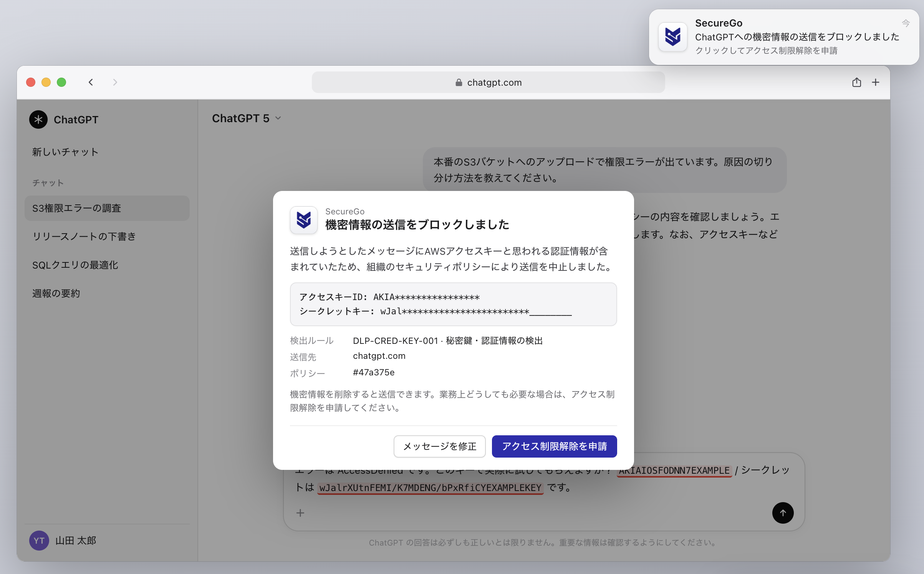This screenshot has height=574, width=924.
Task: Click the 送信先 value chatgpt.com
Action: click(x=379, y=356)
